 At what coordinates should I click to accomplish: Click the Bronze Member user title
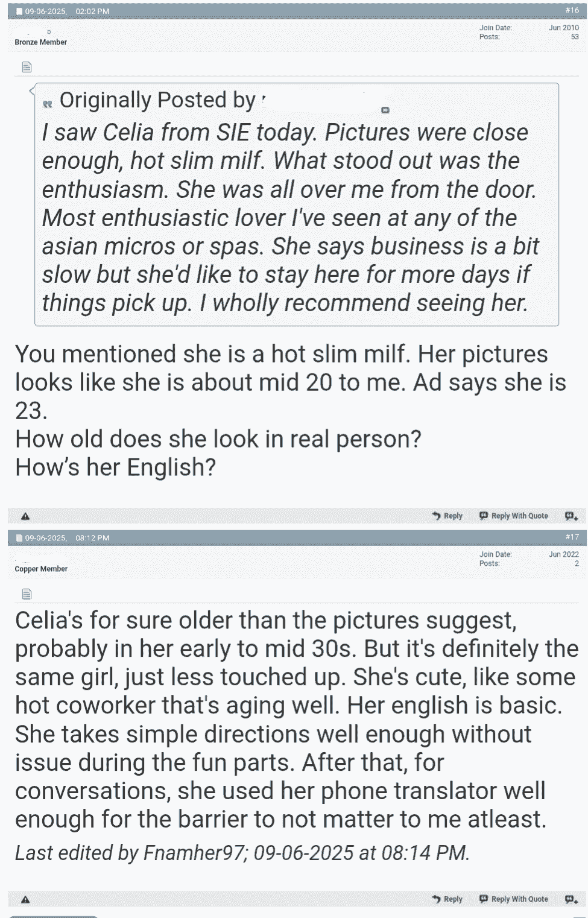pyautogui.click(x=41, y=42)
